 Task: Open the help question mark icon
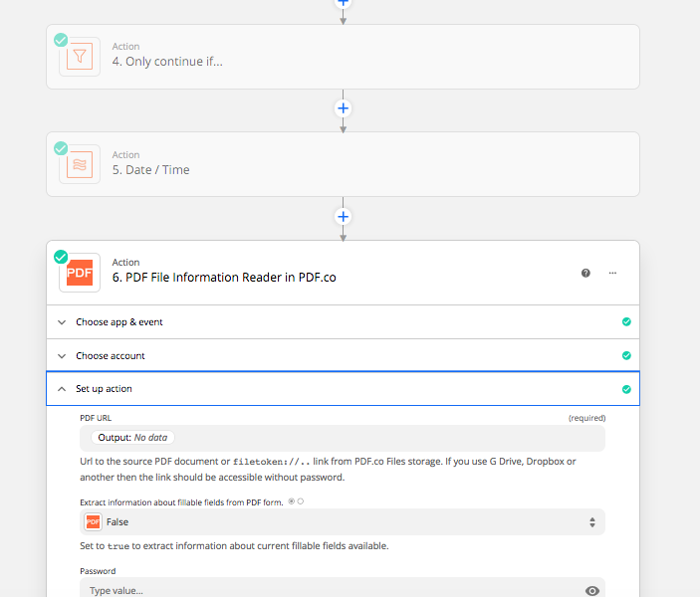[585, 273]
